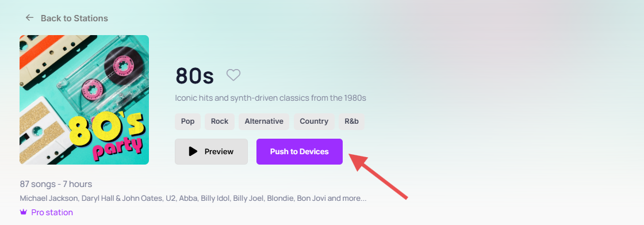This screenshot has width=644, height=225.
Task: Click the play triangle icon in Preview
Action: pos(193,151)
